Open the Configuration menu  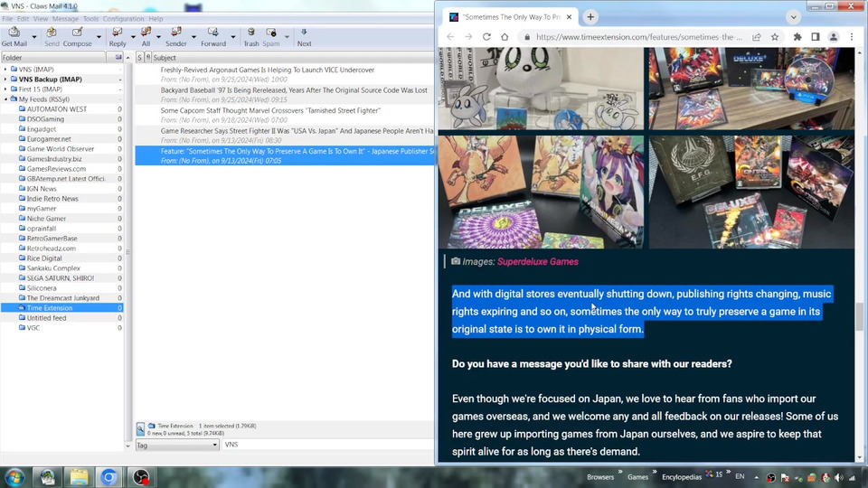[x=124, y=19]
